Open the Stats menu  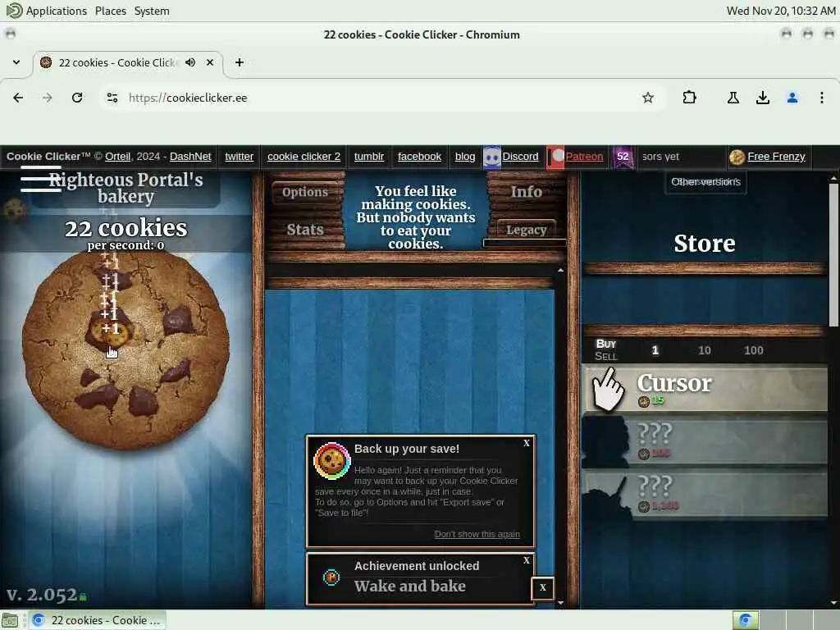click(x=305, y=230)
